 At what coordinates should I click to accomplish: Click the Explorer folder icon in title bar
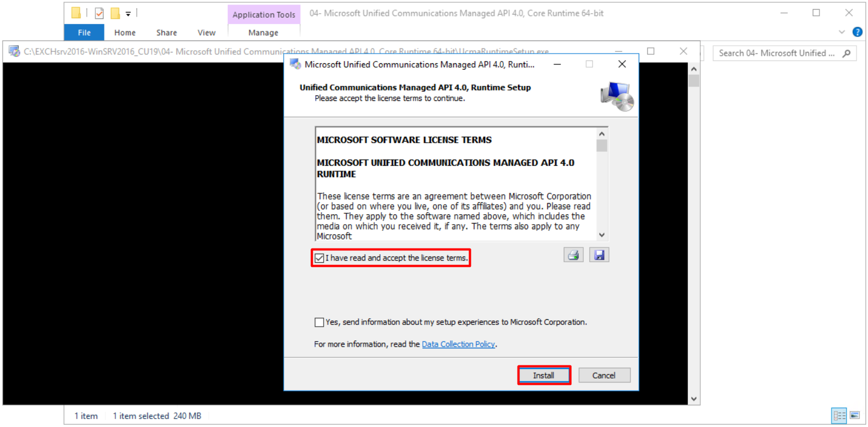[76, 13]
